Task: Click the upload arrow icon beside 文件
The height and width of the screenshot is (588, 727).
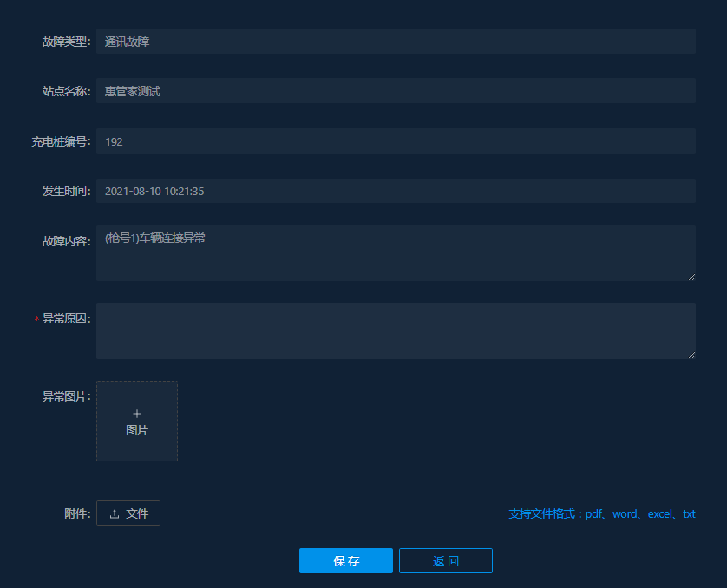Action: click(x=115, y=514)
